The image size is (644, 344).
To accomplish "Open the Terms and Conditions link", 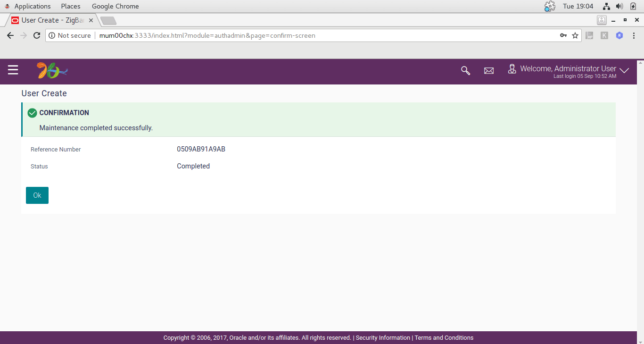I will [x=444, y=338].
